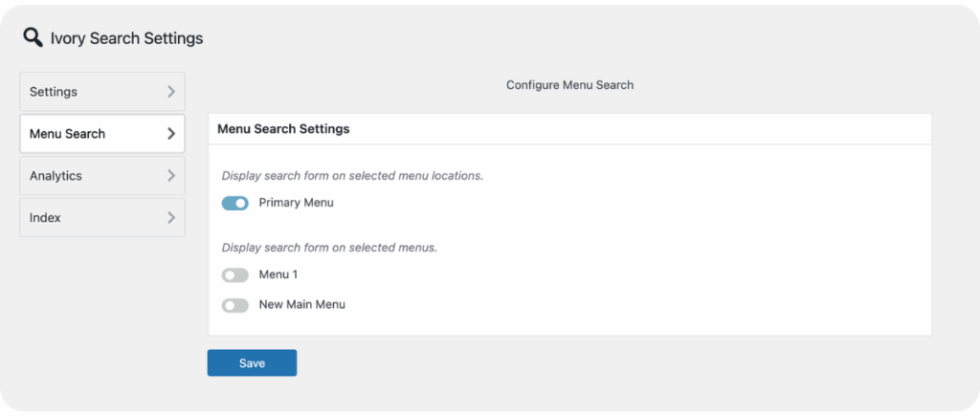The width and height of the screenshot is (980, 416).
Task: Click the New Main Menu label
Action: (301, 305)
